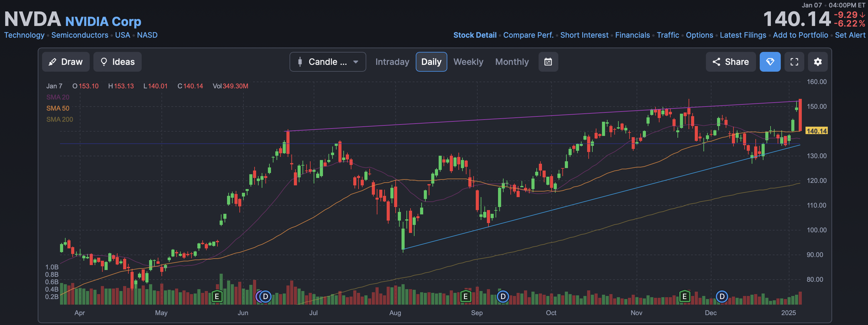Toggle the SMA 20 indicator label

[x=58, y=97]
